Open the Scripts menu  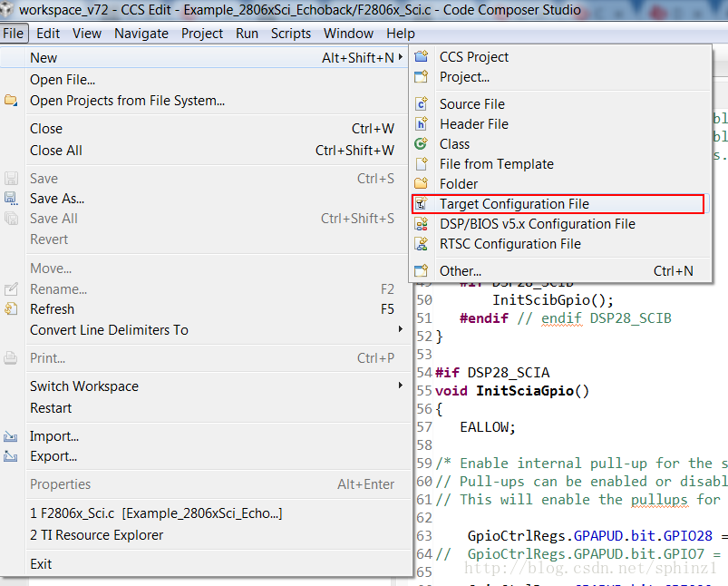pyautogui.click(x=291, y=34)
